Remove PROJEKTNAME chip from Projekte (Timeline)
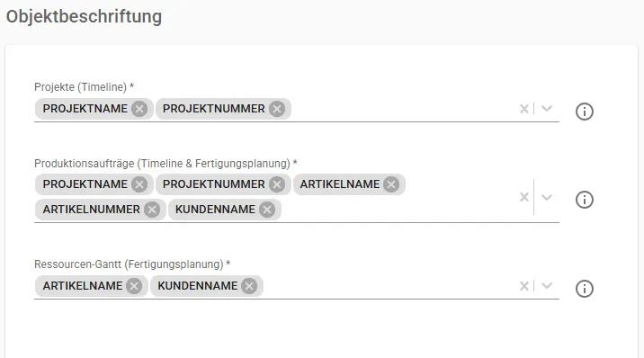Image resolution: width=644 pixels, height=358 pixels. 139,109
